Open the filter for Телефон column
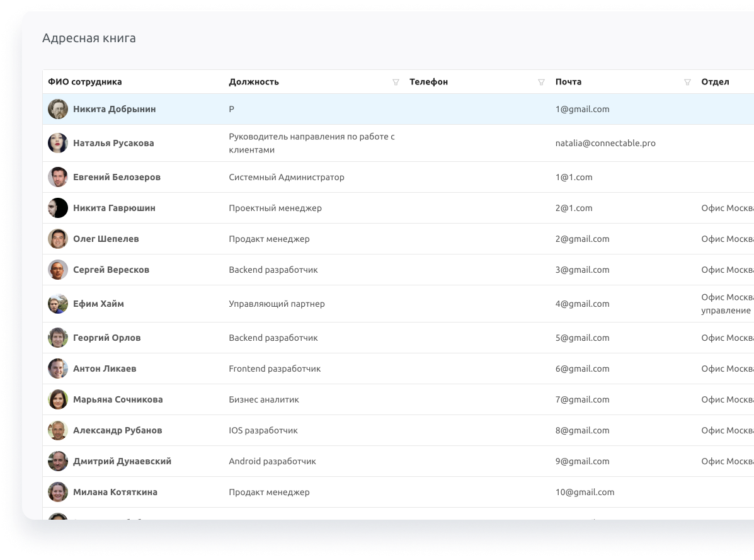Screen dimensions: 754x560 pos(541,82)
